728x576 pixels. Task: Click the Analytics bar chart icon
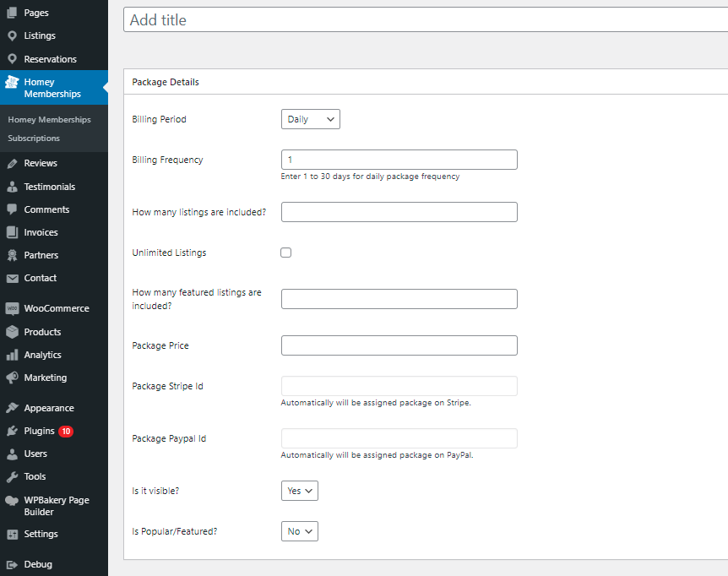[12, 355]
